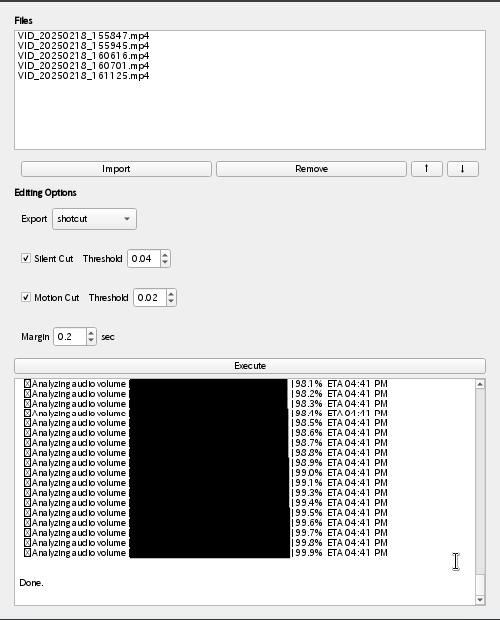Click the log line showing 99.0%
The image size is (500, 620).
coord(206,473)
